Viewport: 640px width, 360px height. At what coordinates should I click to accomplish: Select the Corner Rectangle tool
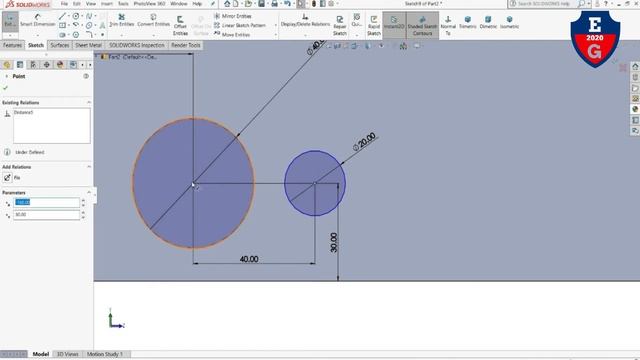coord(62,25)
